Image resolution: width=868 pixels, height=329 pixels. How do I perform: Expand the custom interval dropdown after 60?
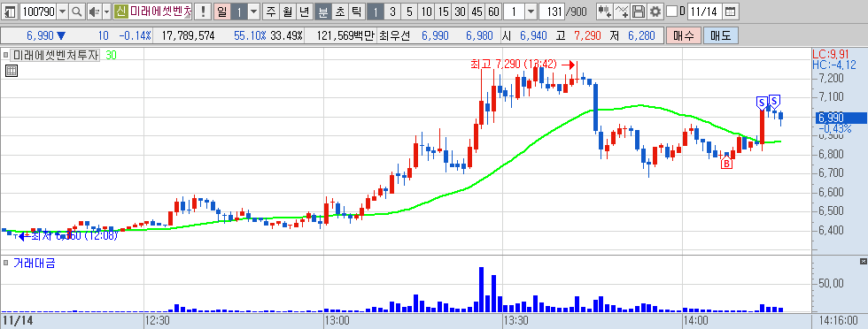click(x=531, y=11)
